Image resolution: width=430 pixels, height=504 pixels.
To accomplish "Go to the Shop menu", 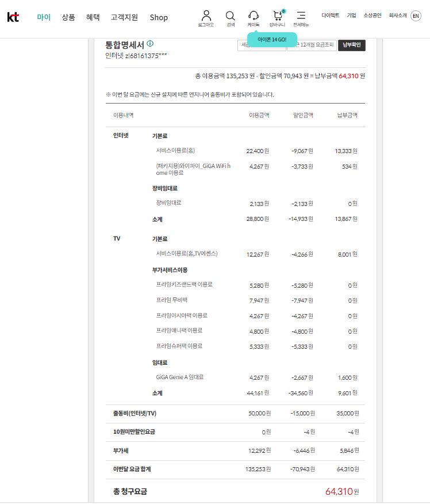I will point(159,17).
